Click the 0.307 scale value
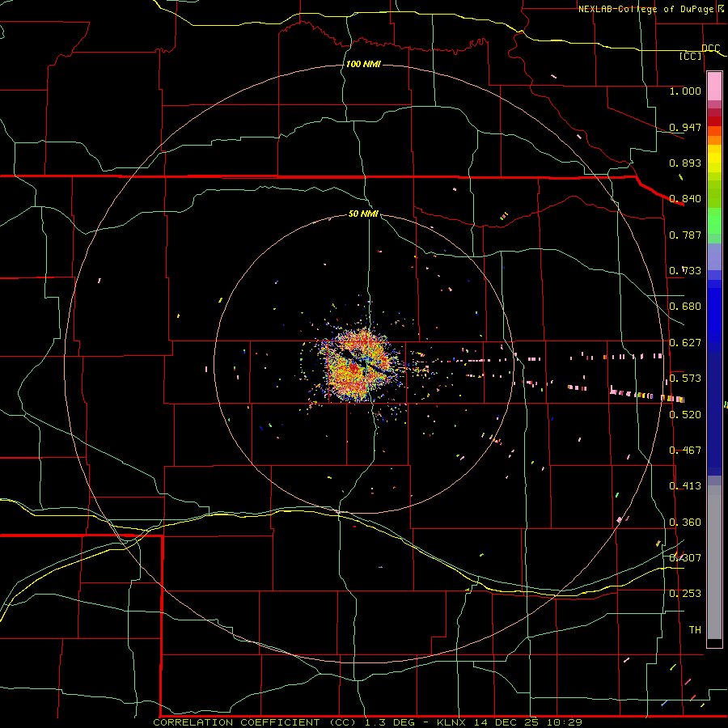 click(x=685, y=558)
